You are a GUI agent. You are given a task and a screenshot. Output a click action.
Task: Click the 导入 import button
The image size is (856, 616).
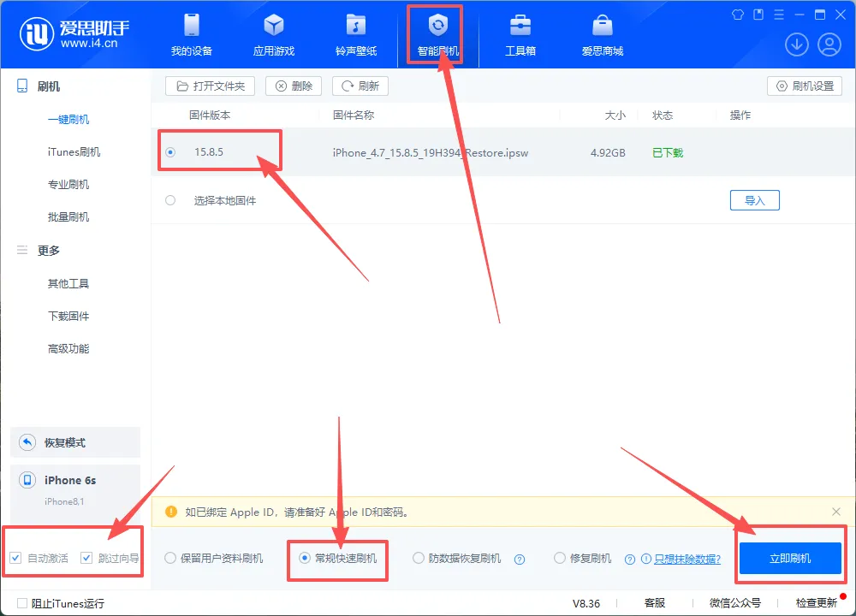pyautogui.click(x=754, y=200)
